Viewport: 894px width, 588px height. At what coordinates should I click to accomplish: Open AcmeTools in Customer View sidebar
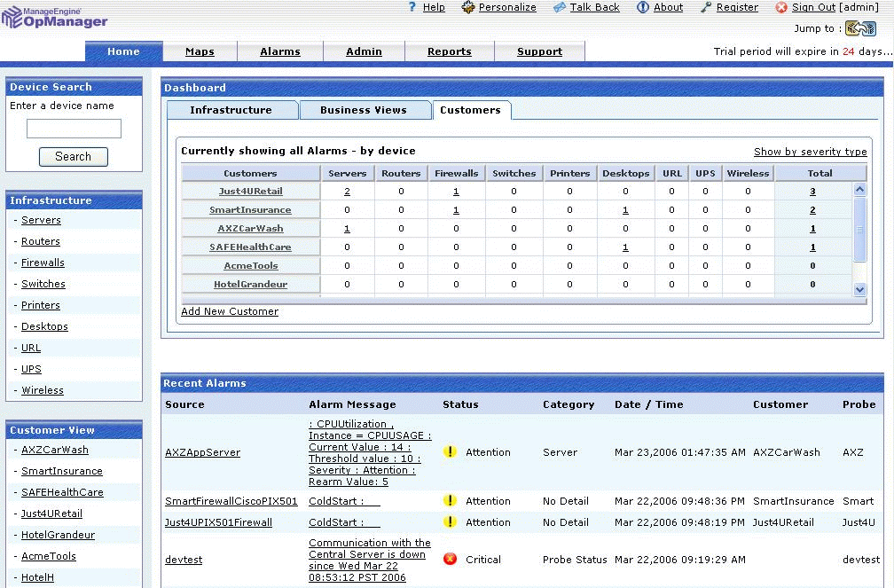(49, 556)
